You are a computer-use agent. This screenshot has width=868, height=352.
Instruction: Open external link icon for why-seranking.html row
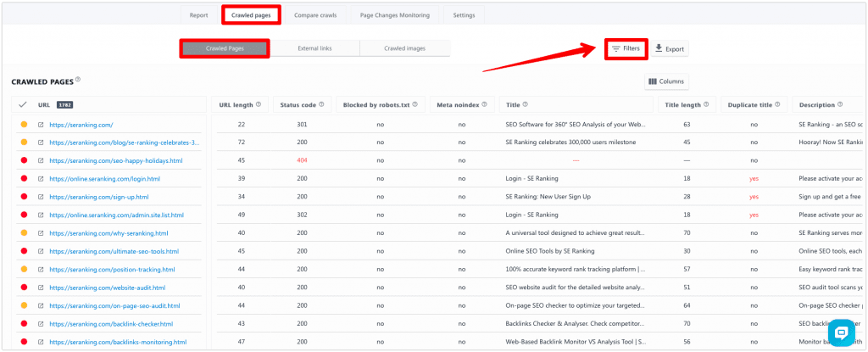[41, 233]
